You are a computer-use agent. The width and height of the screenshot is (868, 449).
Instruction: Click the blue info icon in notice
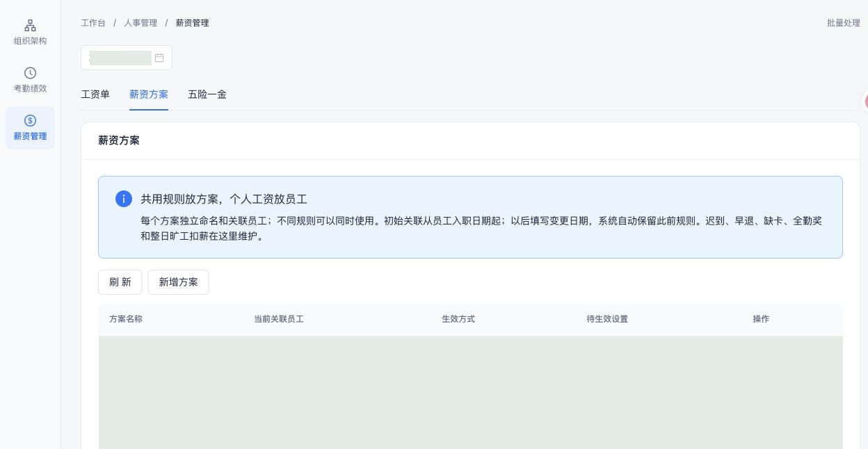tap(124, 199)
